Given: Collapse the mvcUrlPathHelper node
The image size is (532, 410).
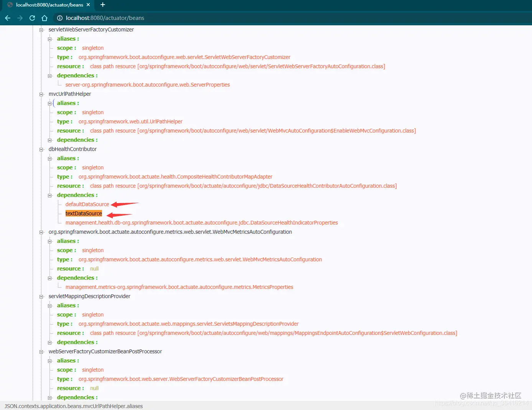Looking at the screenshot, I should click(x=41, y=94).
